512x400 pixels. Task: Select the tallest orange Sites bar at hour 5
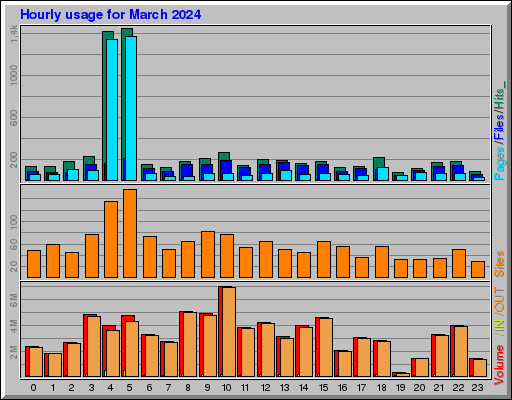click(x=130, y=233)
